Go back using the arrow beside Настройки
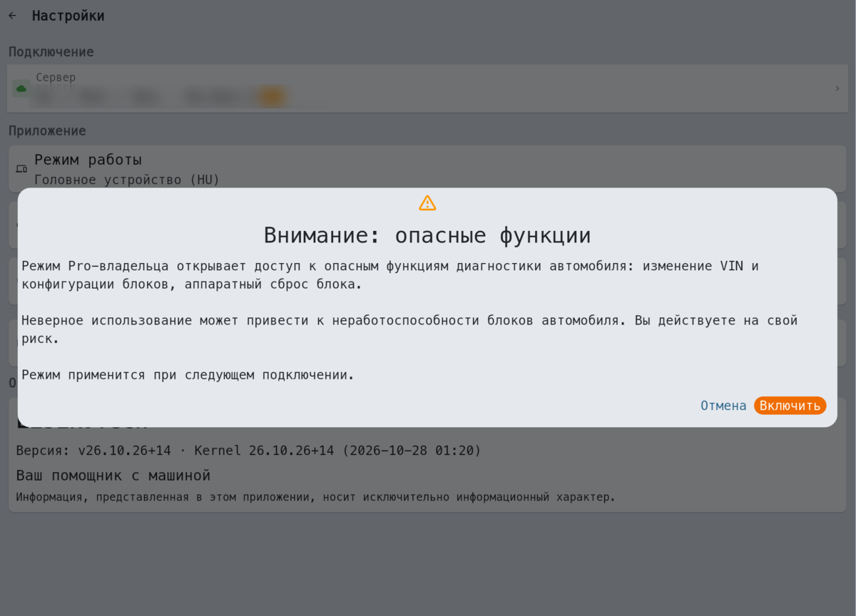Image resolution: width=856 pixels, height=616 pixels. [12, 16]
